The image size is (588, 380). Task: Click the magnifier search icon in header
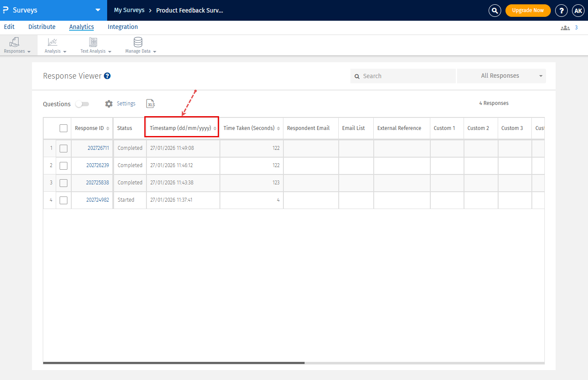point(495,10)
